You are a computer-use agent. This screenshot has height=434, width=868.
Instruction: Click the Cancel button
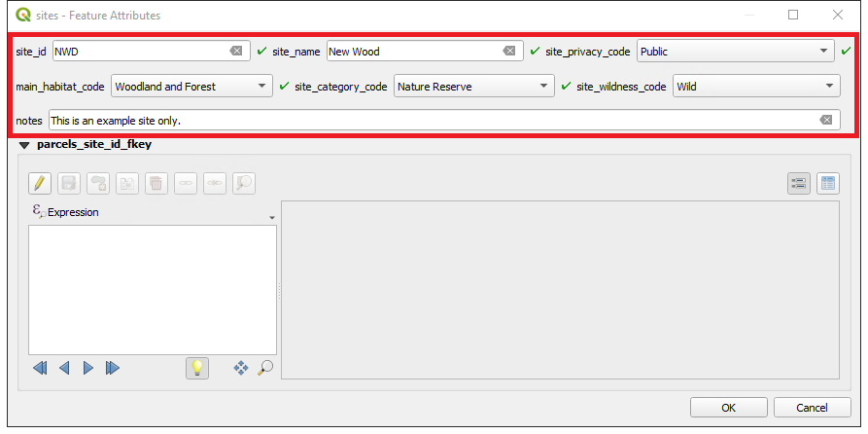point(812,408)
